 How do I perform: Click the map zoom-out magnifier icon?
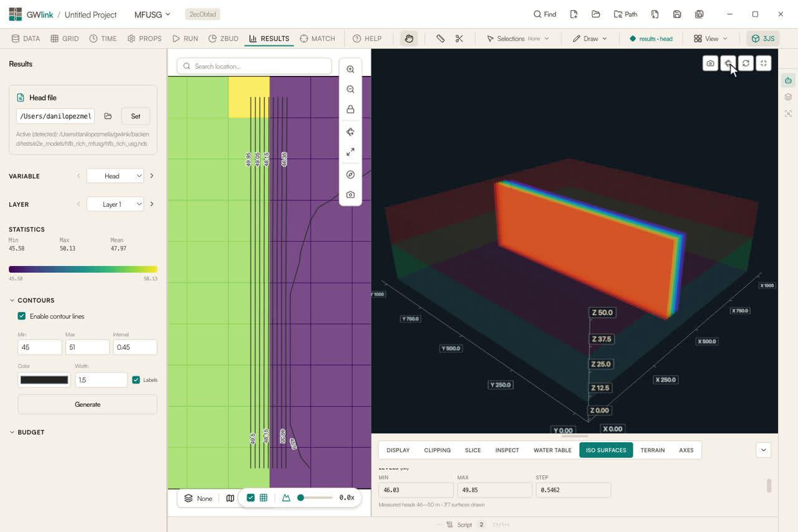pos(350,90)
